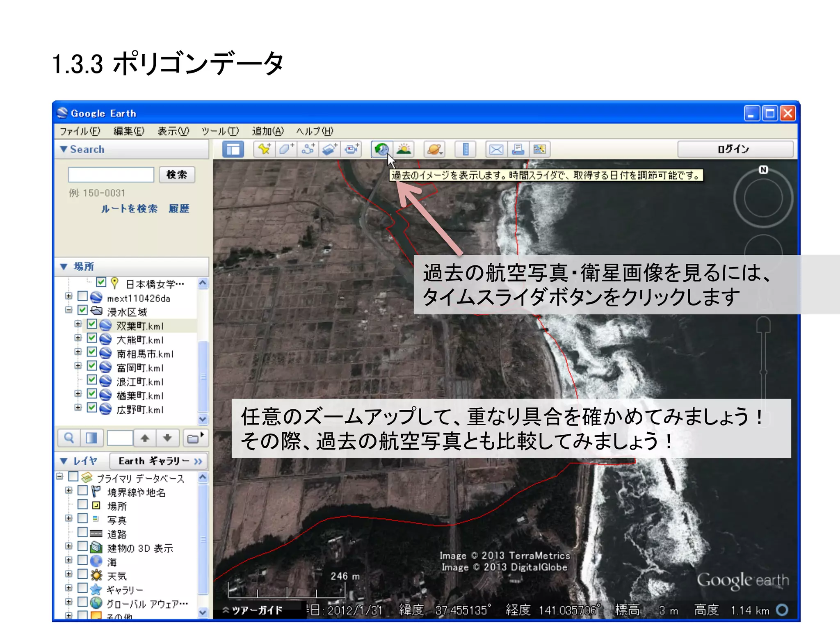Screen dimensions: 840x630
Task: Open the 追加(A) menu
Action: tap(268, 131)
